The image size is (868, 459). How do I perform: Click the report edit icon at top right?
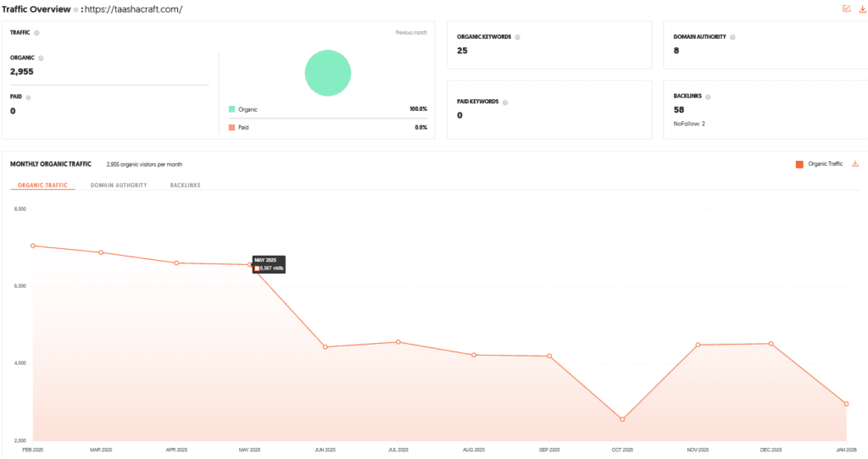coord(846,8)
